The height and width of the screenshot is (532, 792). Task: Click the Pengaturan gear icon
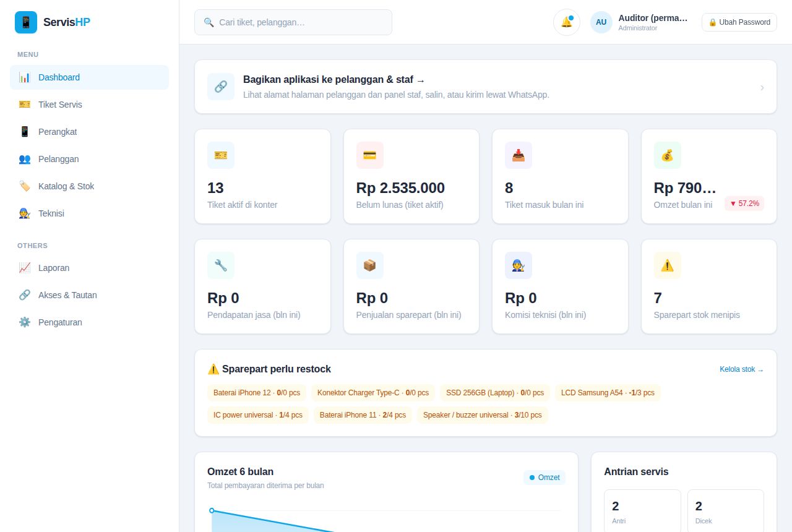25,322
